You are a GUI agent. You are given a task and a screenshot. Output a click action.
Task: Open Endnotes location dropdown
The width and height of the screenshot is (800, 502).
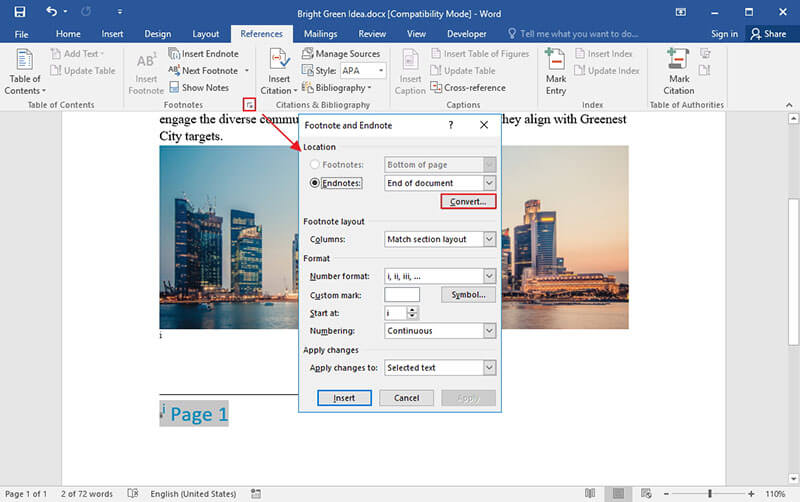coord(489,183)
